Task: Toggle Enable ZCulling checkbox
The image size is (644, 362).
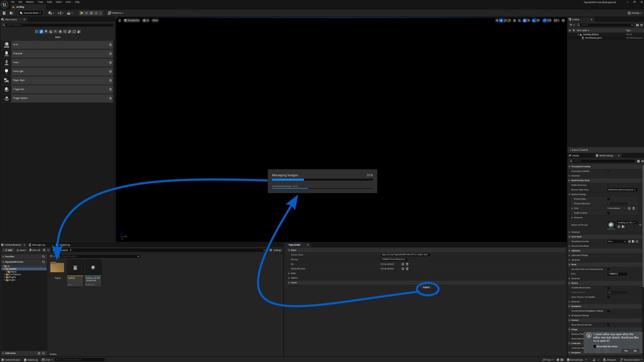Action: tap(608, 213)
